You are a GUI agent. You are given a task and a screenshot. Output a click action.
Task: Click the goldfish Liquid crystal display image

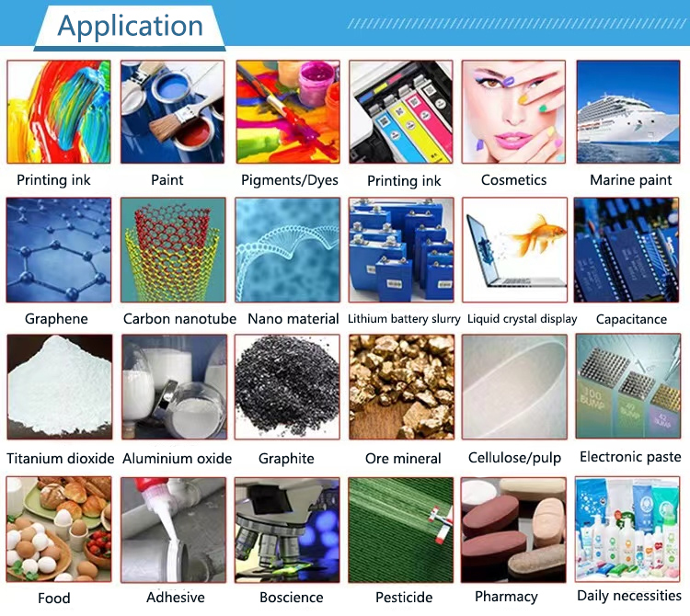515,250
